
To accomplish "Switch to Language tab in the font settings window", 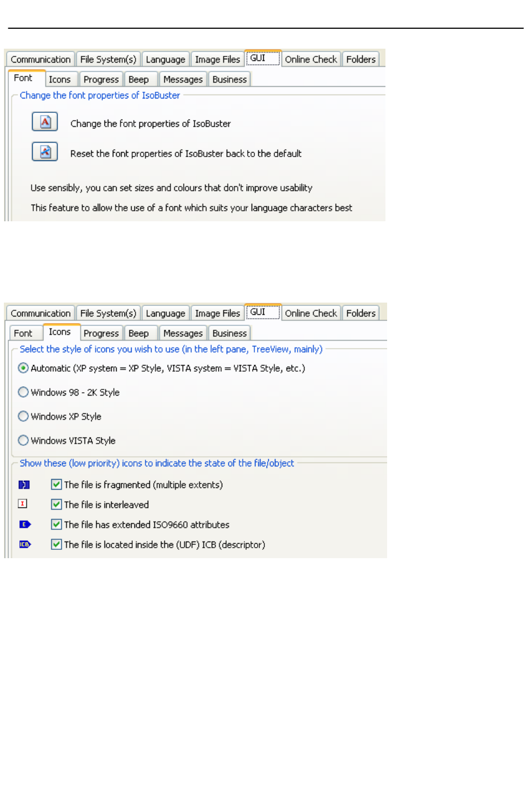I will 165,59.
